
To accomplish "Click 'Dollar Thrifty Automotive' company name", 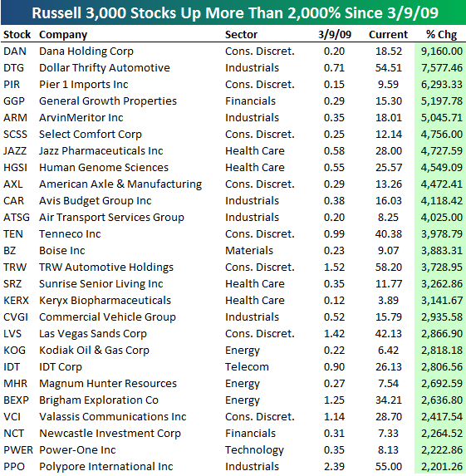I will pyautogui.click(x=105, y=68).
